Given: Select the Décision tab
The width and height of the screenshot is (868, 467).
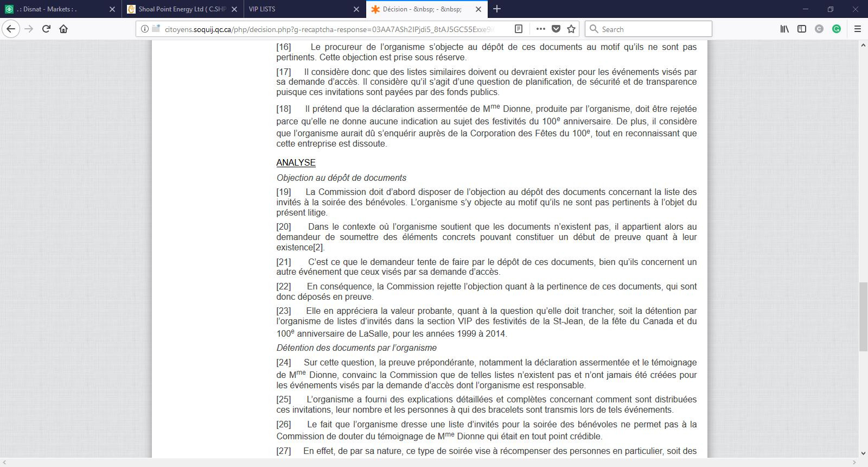Looking at the screenshot, I should pyautogui.click(x=426, y=9).
